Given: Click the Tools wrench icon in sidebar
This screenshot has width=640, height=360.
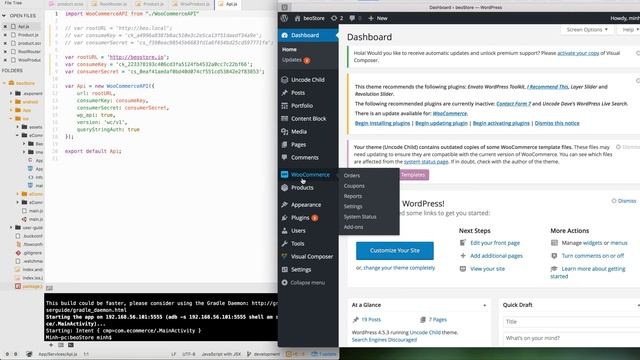Looking at the screenshot, I should [x=284, y=244].
